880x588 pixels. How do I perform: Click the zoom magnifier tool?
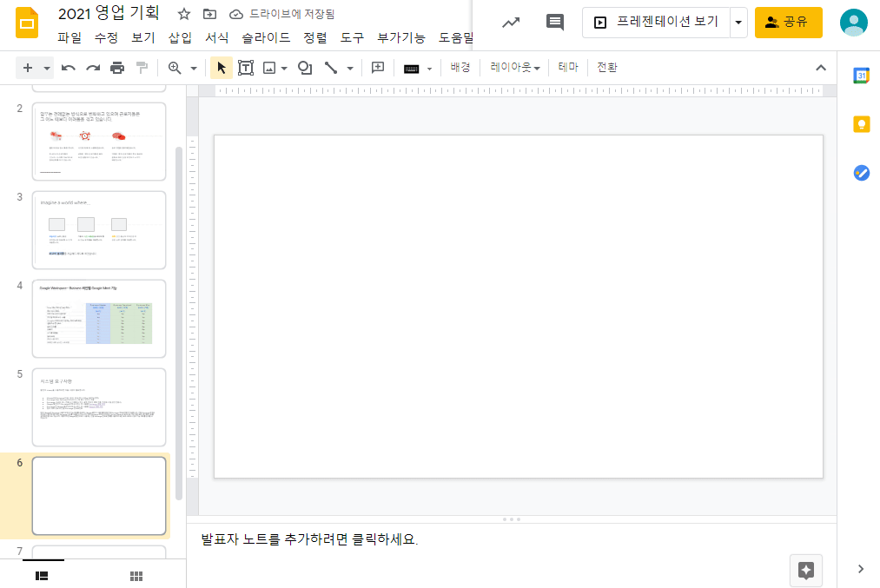click(x=175, y=68)
